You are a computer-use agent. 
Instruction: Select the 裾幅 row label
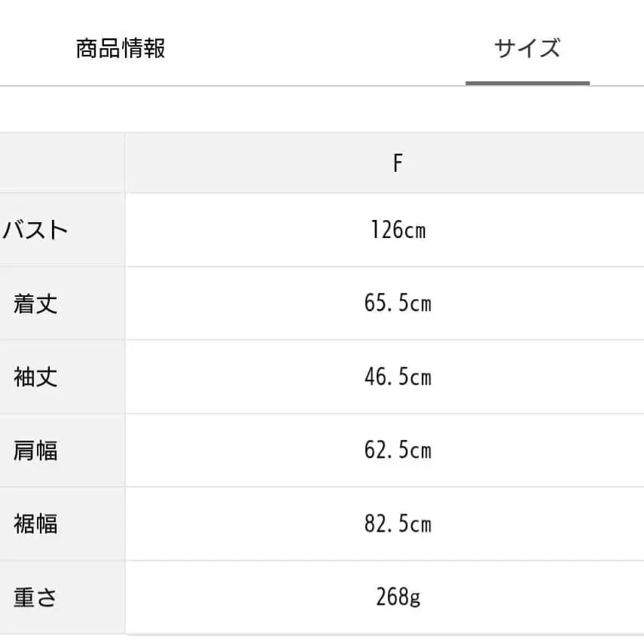pyautogui.click(x=34, y=523)
